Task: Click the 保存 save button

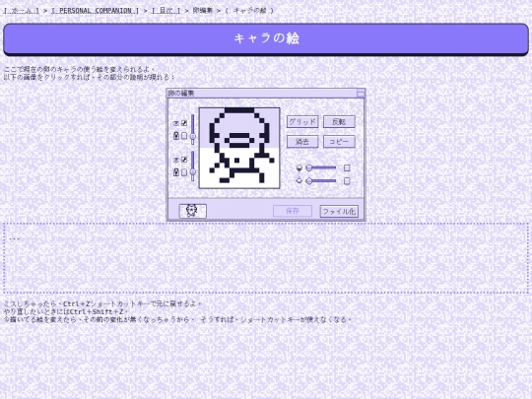Action: coord(293,211)
